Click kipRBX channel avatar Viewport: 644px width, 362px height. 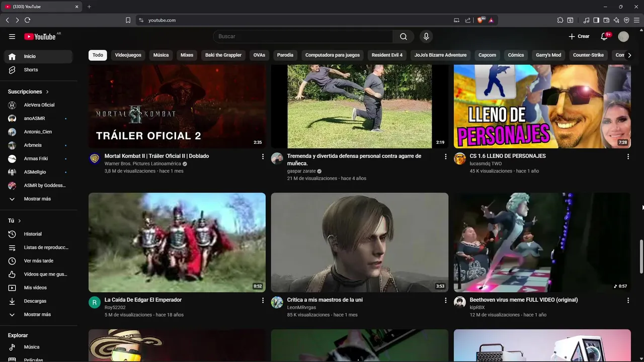(460, 302)
